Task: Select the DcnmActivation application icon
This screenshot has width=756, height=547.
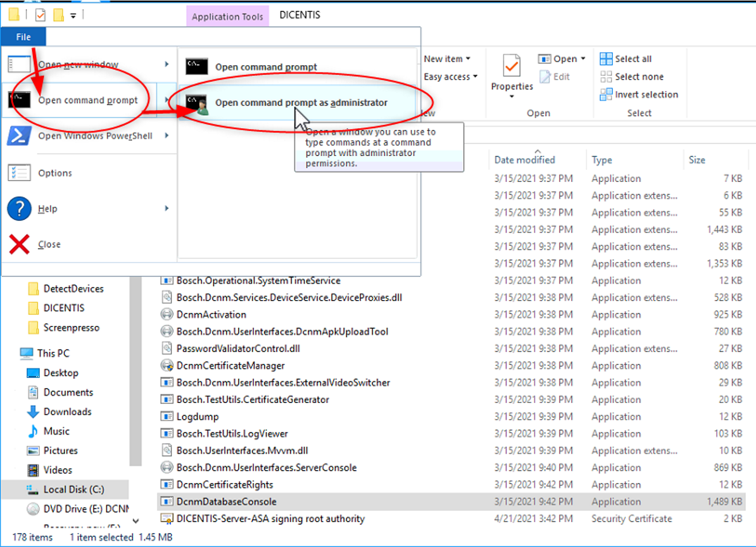Action: click(167, 314)
